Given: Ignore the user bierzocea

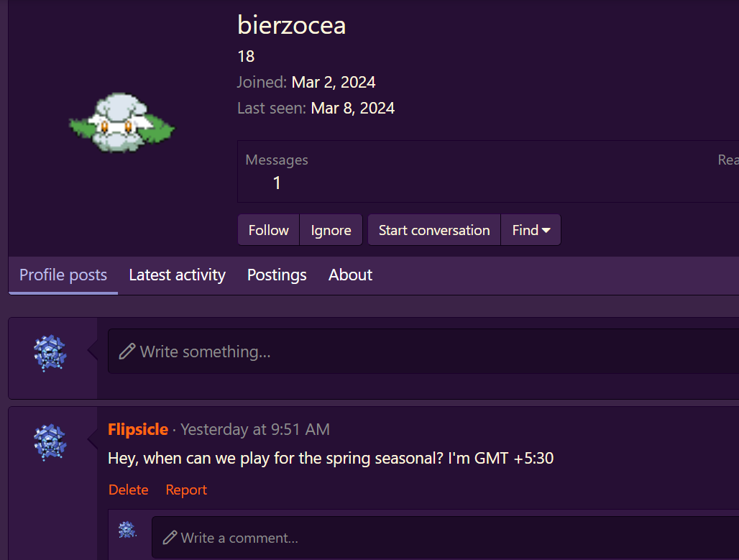Looking at the screenshot, I should click(331, 230).
